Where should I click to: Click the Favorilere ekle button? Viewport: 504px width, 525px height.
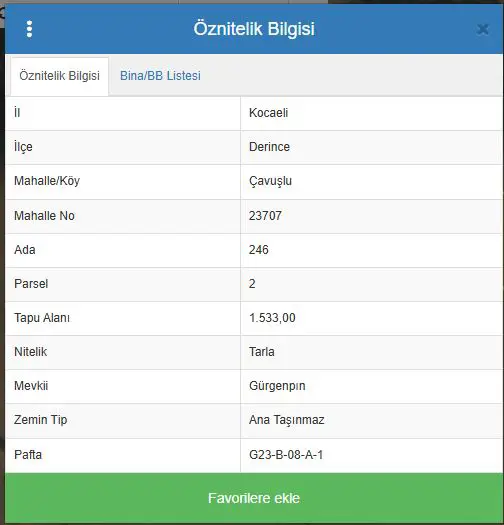tap(254, 498)
